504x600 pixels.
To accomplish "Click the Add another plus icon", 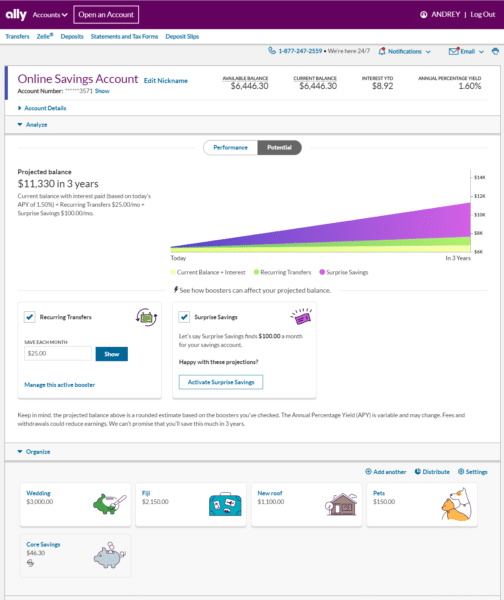I will pos(368,471).
